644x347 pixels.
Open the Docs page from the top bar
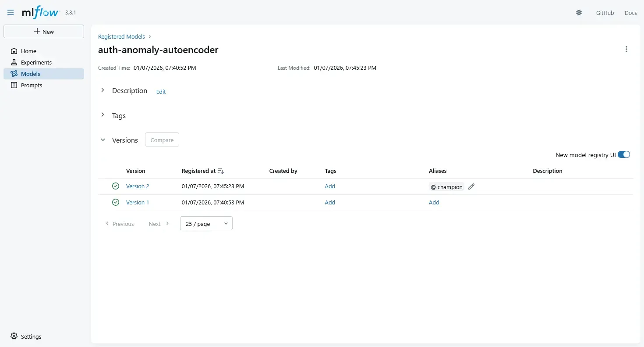coord(631,13)
